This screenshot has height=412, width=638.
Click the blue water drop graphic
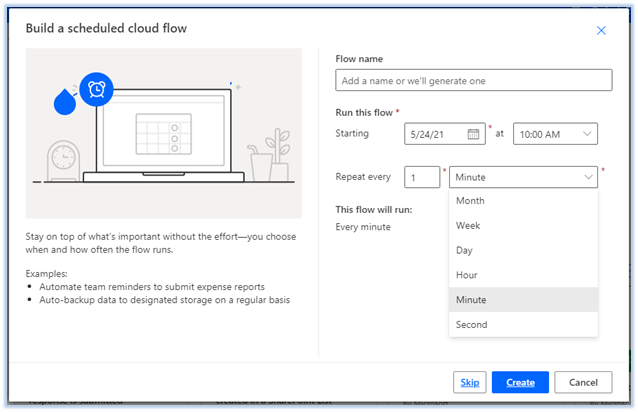[64, 103]
